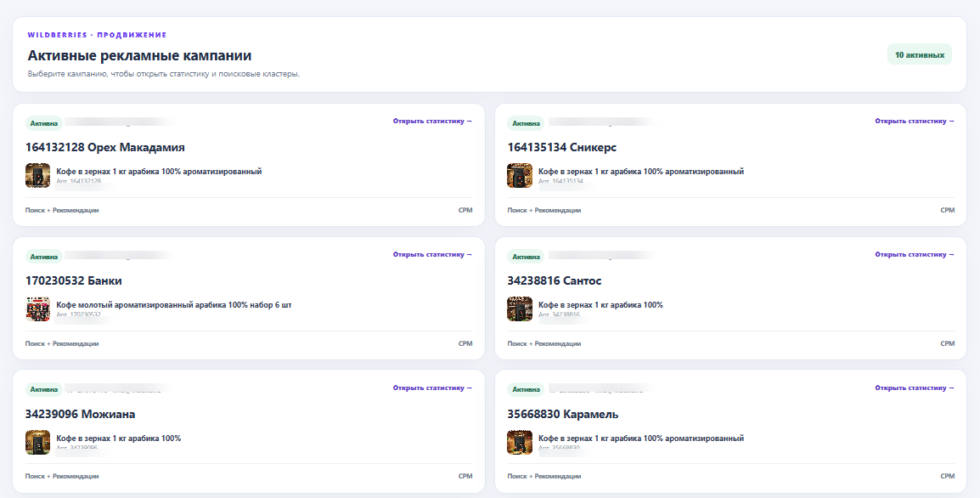Image resolution: width=980 pixels, height=498 pixels.
Task: Open statistics for Сникерс campaign
Action: tap(915, 122)
